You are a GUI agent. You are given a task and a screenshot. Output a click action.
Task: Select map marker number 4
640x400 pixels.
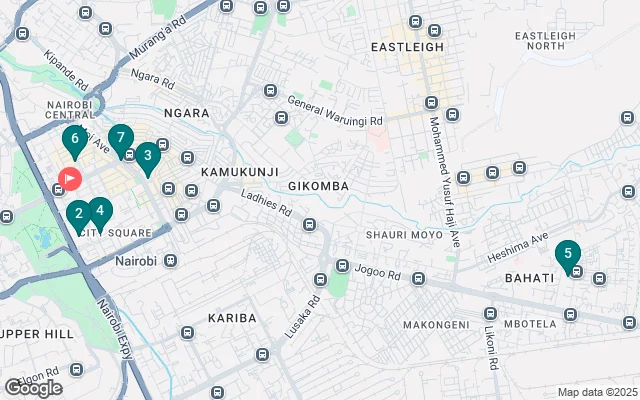tap(100, 213)
